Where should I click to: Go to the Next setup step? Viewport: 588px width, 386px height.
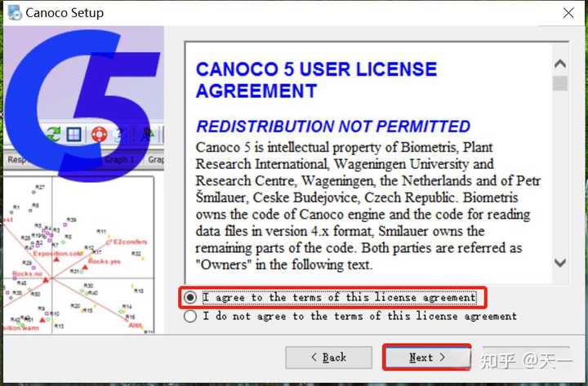click(x=426, y=357)
